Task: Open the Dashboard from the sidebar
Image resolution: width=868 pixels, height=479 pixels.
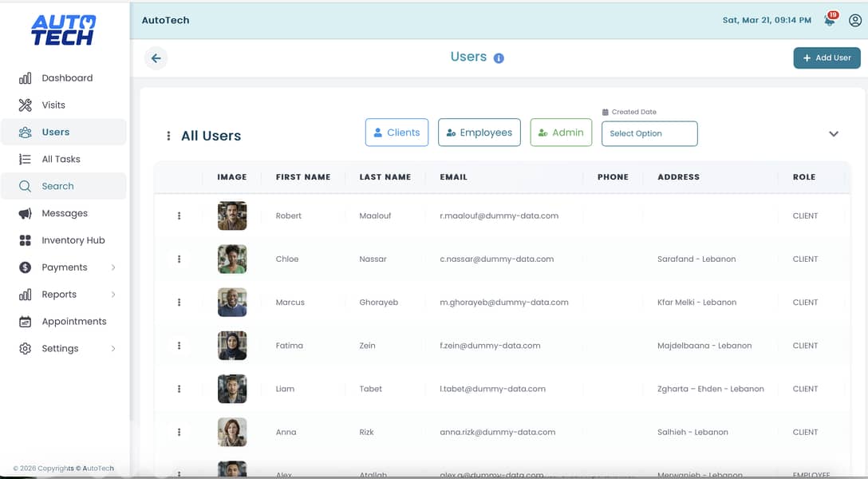Action: [67, 77]
